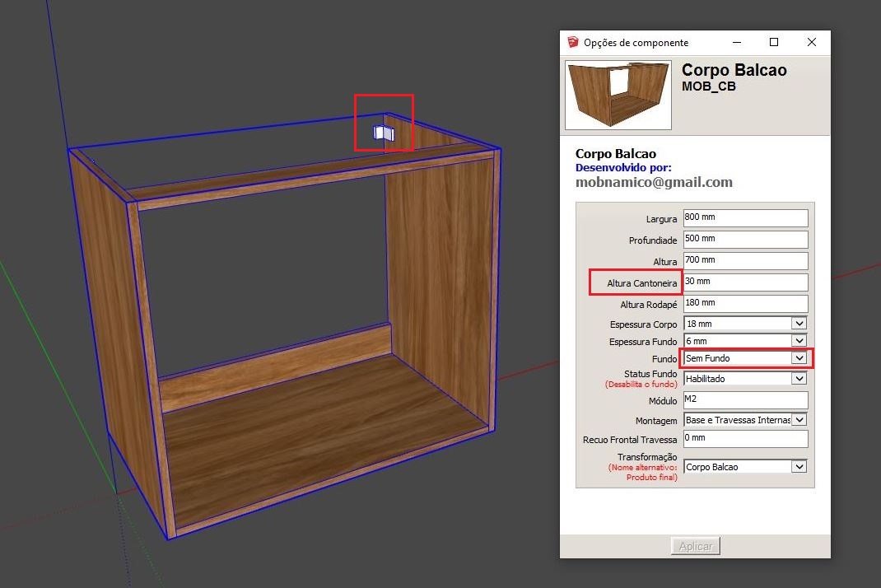Screen dimensions: 881x588
Task: Click the Módulo text field
Action: 745,400
